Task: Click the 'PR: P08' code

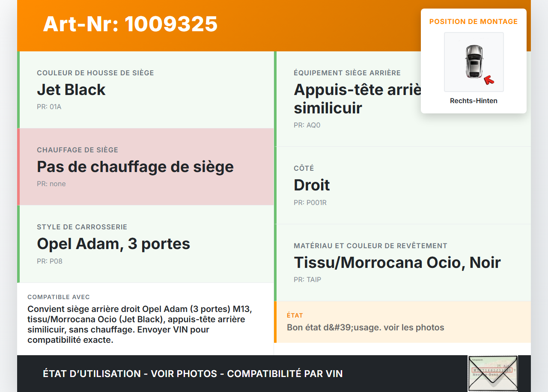Action: 50,261
